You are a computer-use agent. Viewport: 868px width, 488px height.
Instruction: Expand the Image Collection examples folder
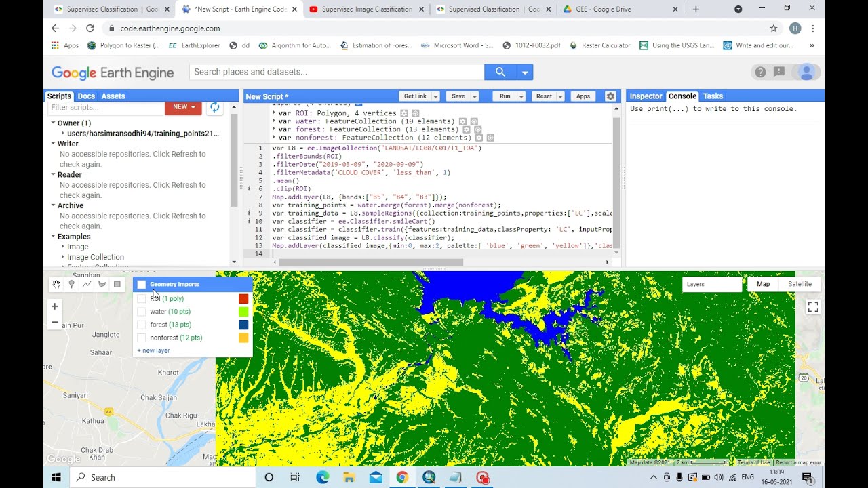click(x=63, y=257)
